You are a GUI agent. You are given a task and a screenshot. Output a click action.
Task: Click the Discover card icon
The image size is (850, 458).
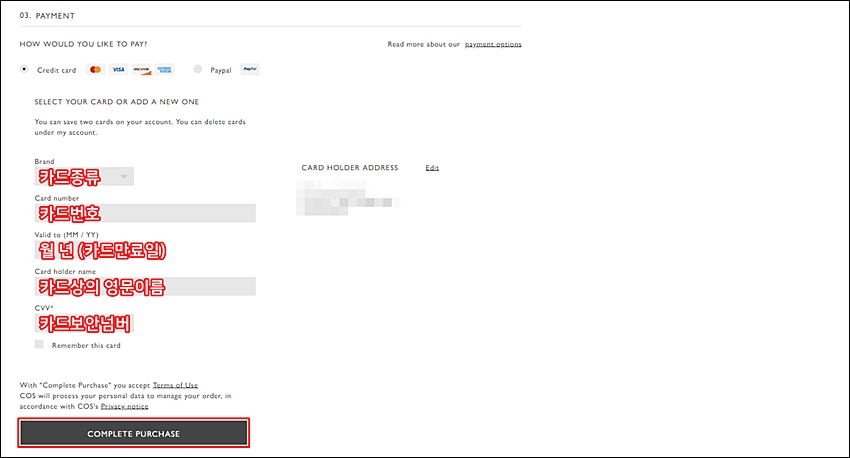141,69
